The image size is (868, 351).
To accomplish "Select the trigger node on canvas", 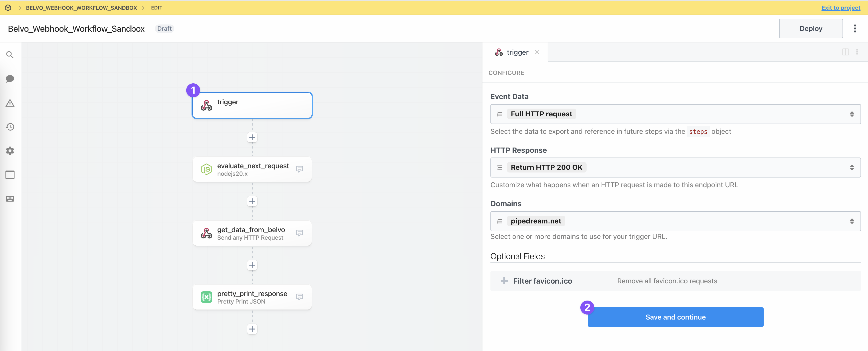I will [x=252, y=105].
